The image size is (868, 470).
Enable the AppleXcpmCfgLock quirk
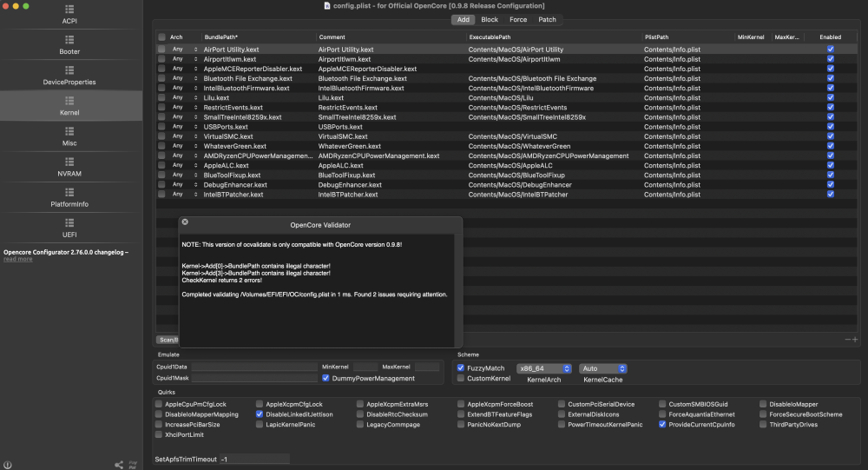coord(260,404)
